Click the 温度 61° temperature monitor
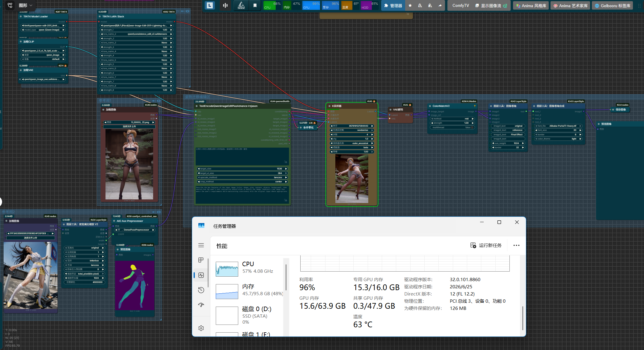 350,5
